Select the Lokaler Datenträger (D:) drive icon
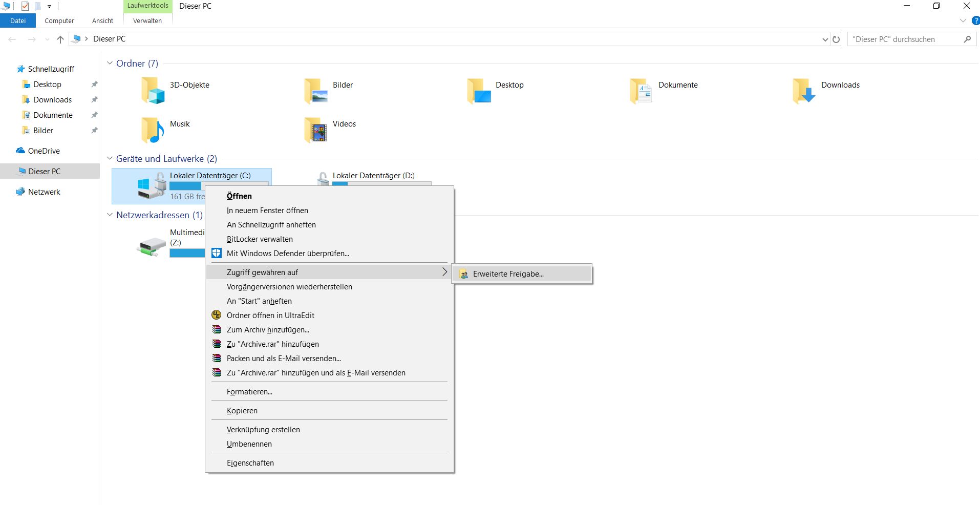 (x=323, y=178)
